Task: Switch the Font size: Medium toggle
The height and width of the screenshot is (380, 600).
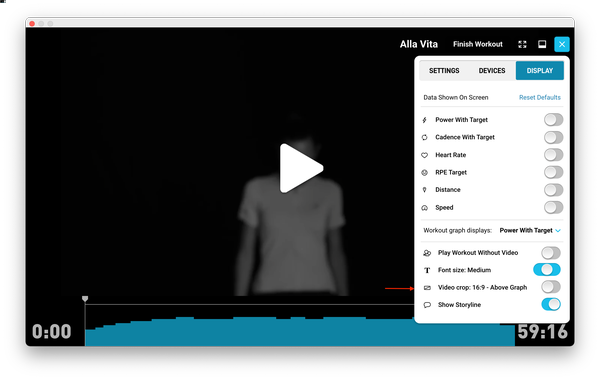Action: pyautogui.click(x=547, y=270)
